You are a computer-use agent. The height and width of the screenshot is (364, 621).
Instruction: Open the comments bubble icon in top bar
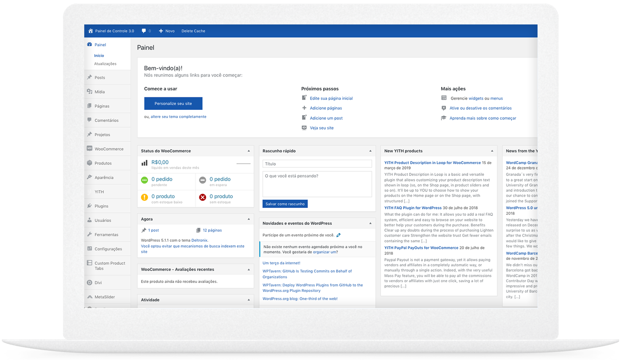click(x=144, y=31)
